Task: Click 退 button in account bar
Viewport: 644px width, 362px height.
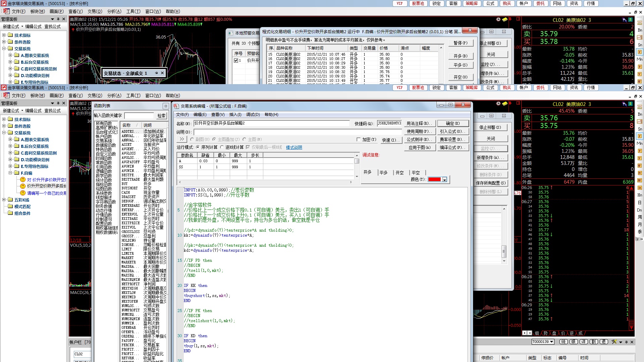Action: point(604,342)
